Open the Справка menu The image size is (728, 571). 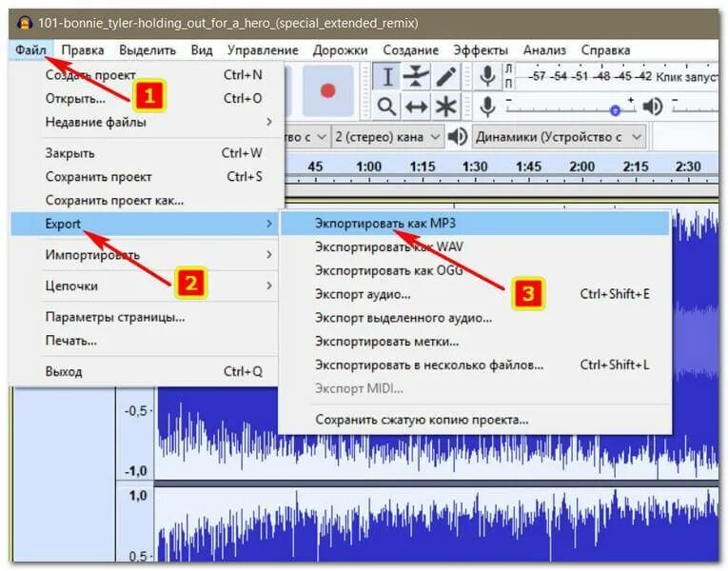pyautogui.click(x=605, y=49)
